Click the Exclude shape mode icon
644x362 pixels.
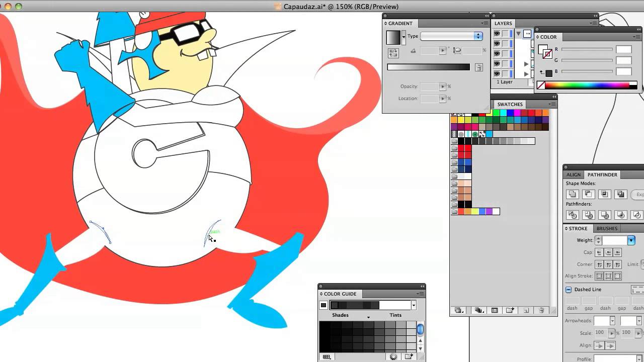(621, 194)
